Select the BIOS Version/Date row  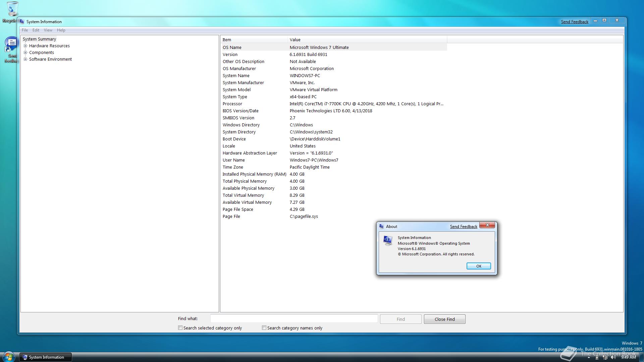pyautogui.click(x=334, y=111)
